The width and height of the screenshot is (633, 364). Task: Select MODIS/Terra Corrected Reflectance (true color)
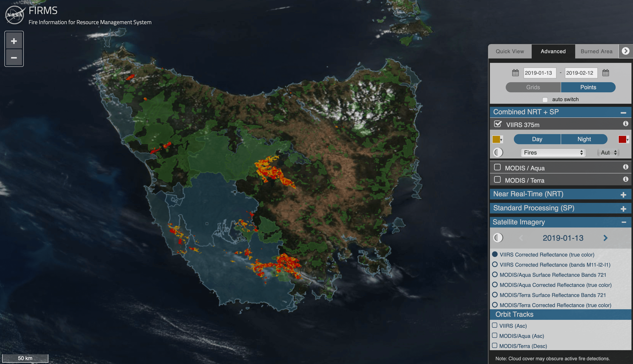pos(495,305)
